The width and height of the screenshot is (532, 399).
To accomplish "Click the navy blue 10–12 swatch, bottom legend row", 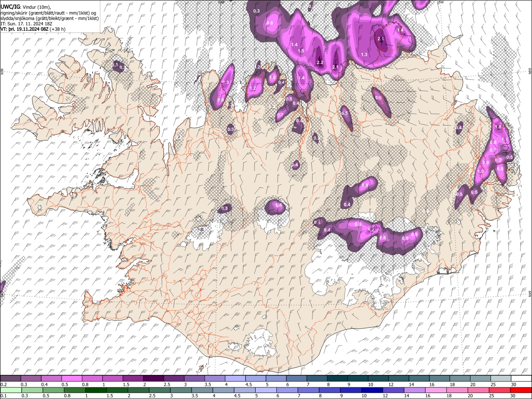I will (x=372, y=390).
